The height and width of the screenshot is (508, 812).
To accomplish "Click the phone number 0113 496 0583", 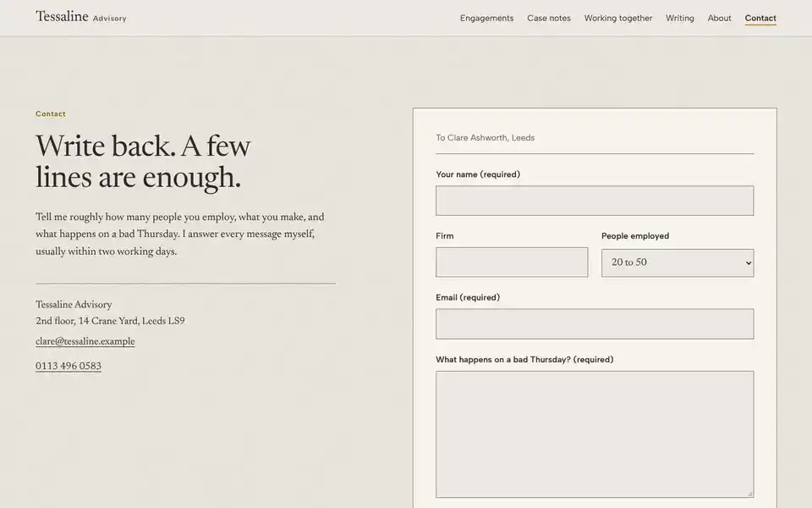I will 69,366.
